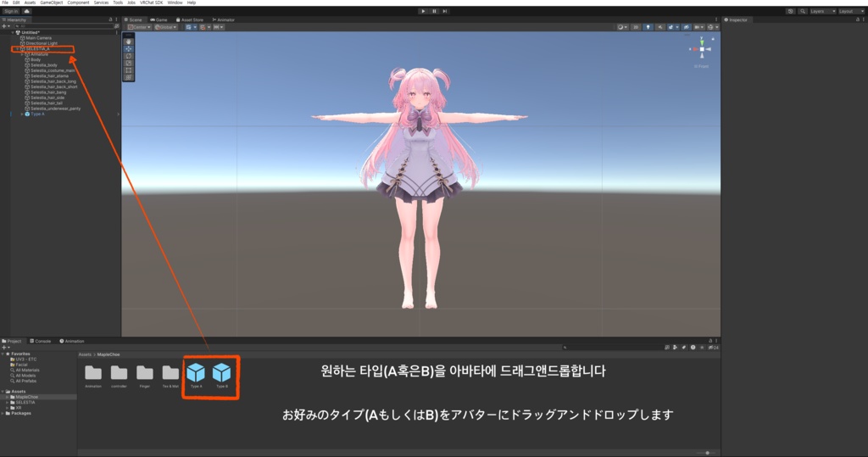Select the Hand view tool
This screenshot has width=868, height=457.
click(129, 42)
